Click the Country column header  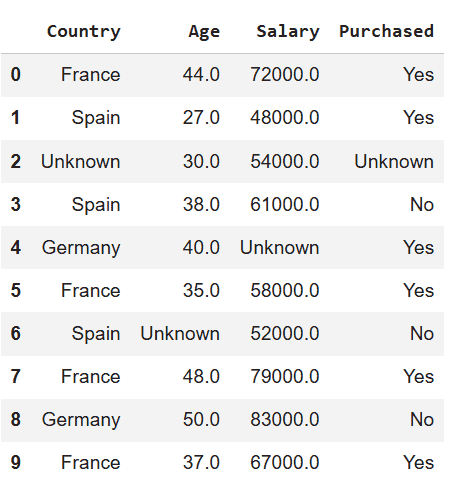click(x=84, y=32)
